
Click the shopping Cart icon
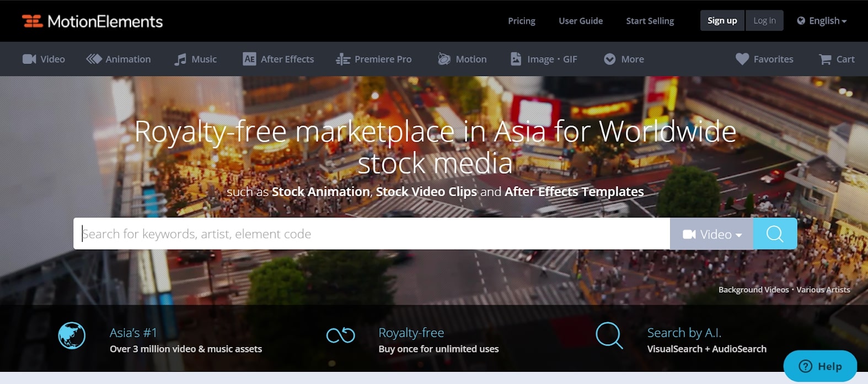pyautogui.click(x=825, y=59)
